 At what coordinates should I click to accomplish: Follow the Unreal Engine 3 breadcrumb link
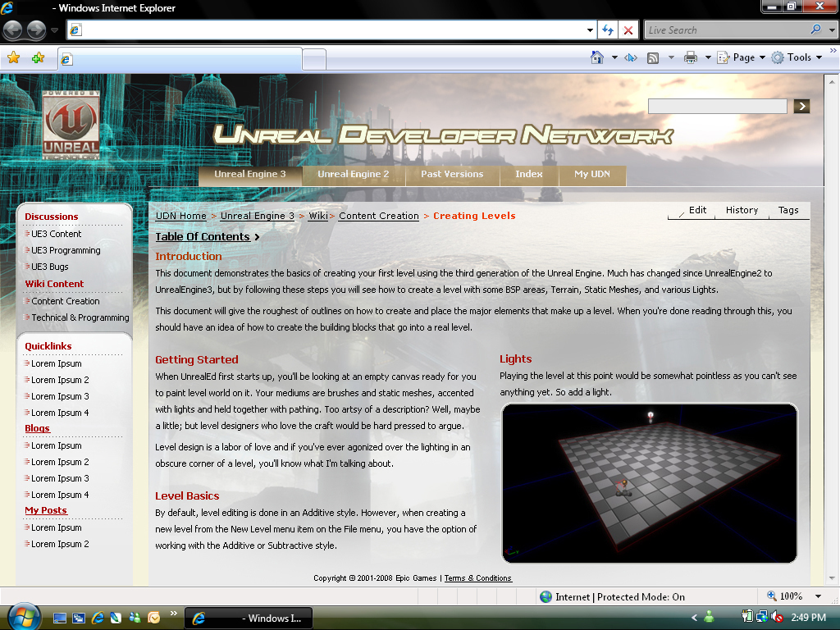pos(258,216)
